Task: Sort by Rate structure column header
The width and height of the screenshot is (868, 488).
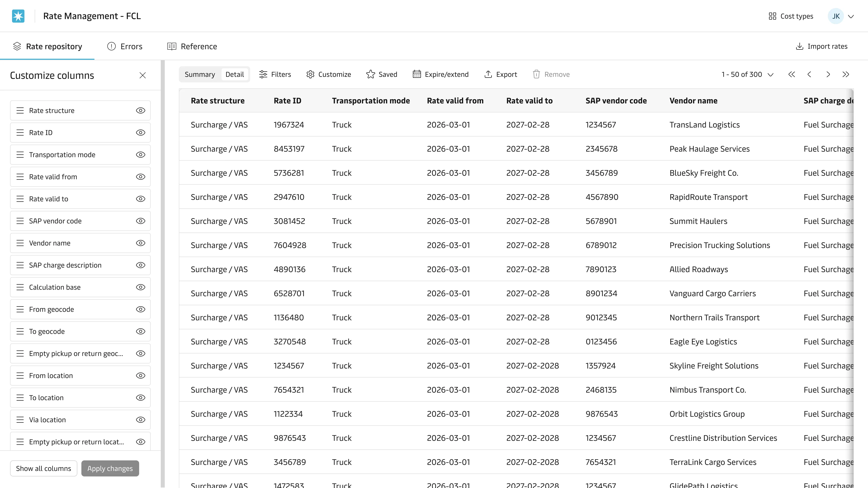Action: pos(218,101)
